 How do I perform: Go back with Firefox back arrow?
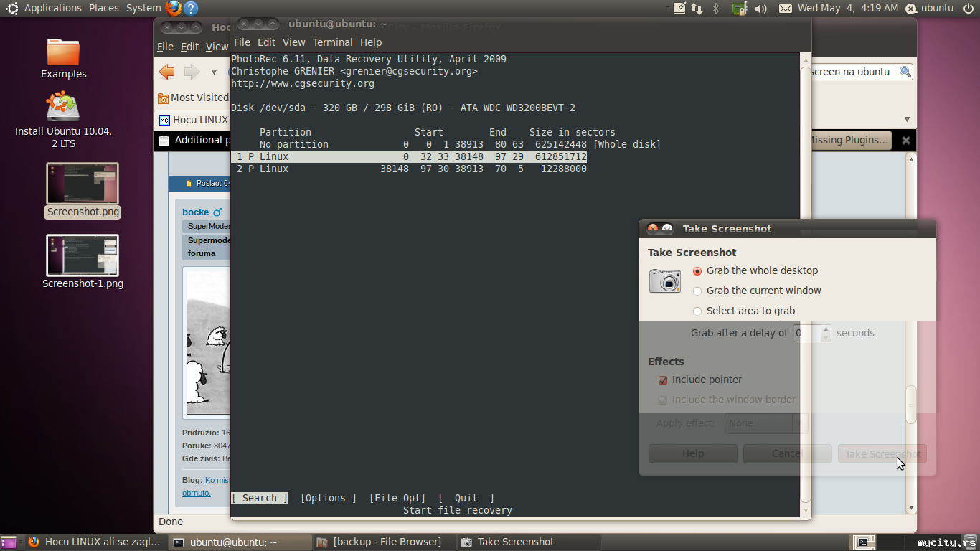[166, 72]
